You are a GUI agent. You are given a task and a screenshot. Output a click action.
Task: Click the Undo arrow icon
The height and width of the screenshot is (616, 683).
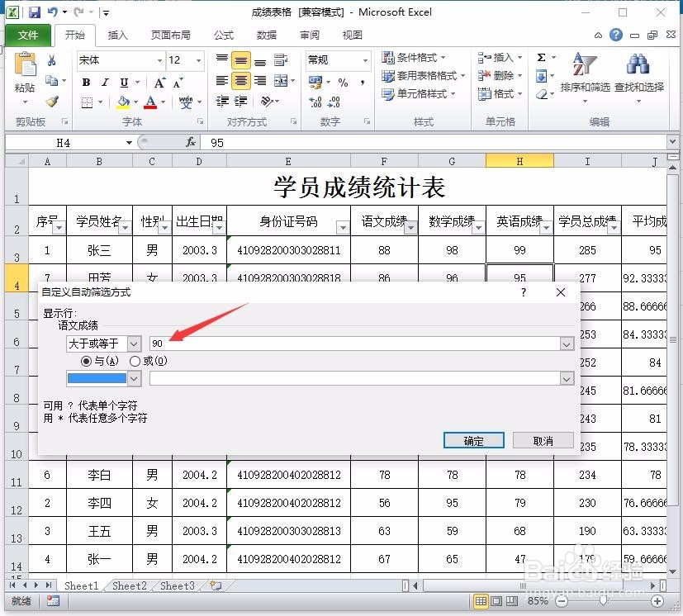53,12
